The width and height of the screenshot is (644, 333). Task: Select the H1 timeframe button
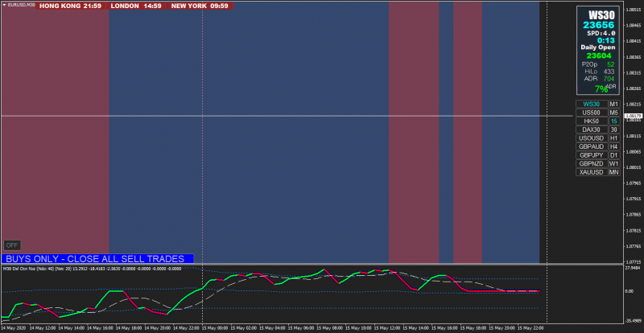(x=613, y=138)
